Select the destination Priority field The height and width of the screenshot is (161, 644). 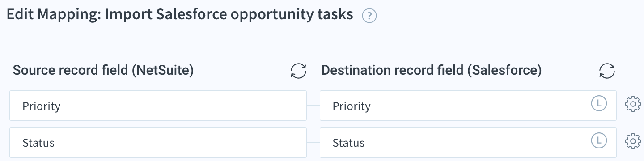point(468,106)
